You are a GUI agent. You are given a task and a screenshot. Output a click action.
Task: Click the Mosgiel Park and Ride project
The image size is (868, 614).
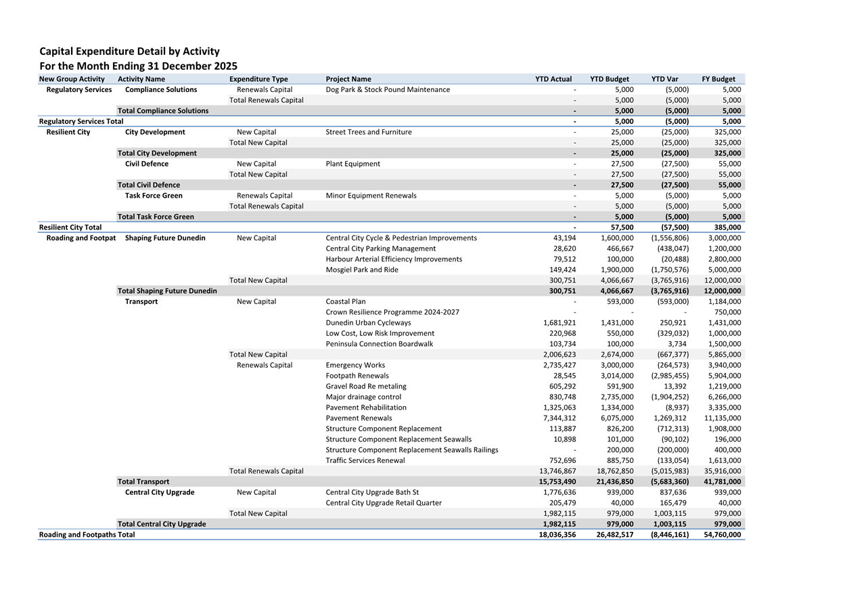click(x=361, y=269)
